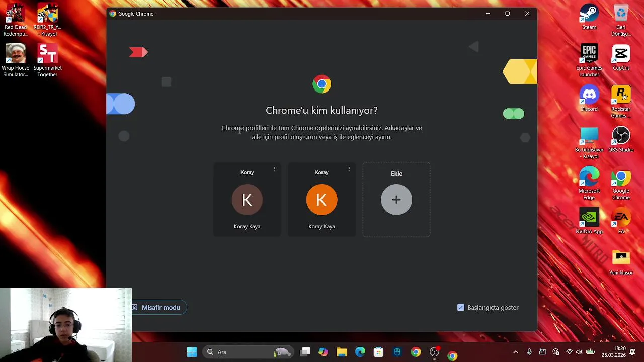Open Copilot from the taskbar
The image size is (644, 362).
tap(324, 352)
